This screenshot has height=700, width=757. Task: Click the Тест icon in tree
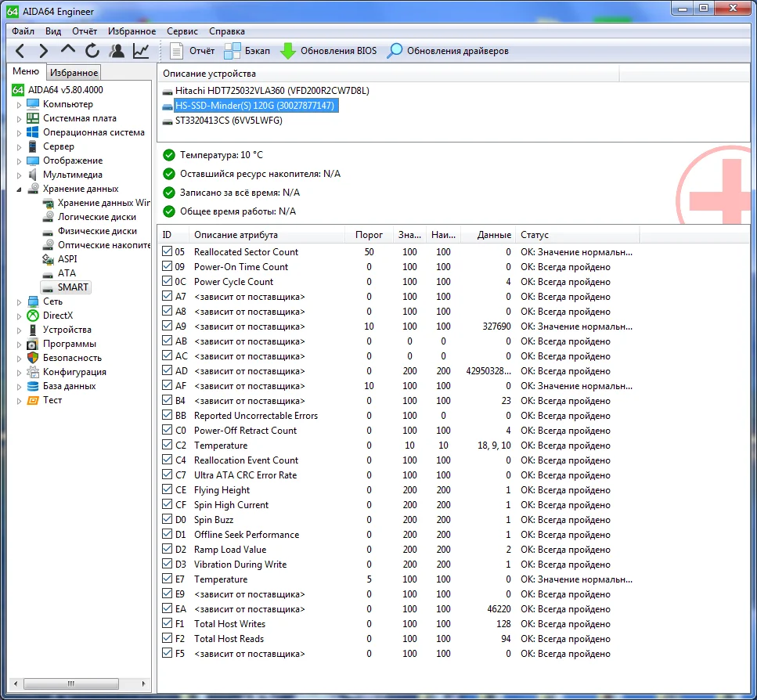click(x=33, y=400)
